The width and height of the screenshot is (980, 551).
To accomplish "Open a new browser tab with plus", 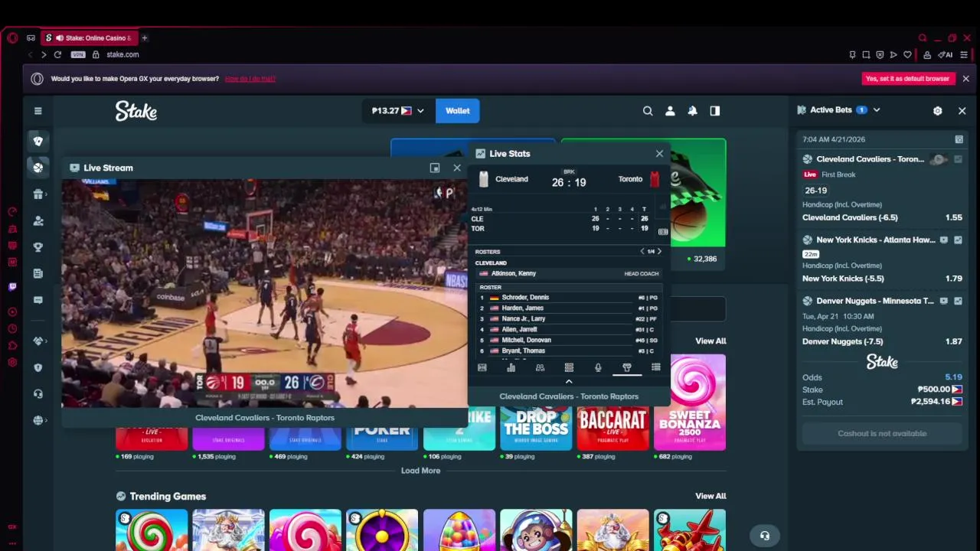I will point(144,37).
